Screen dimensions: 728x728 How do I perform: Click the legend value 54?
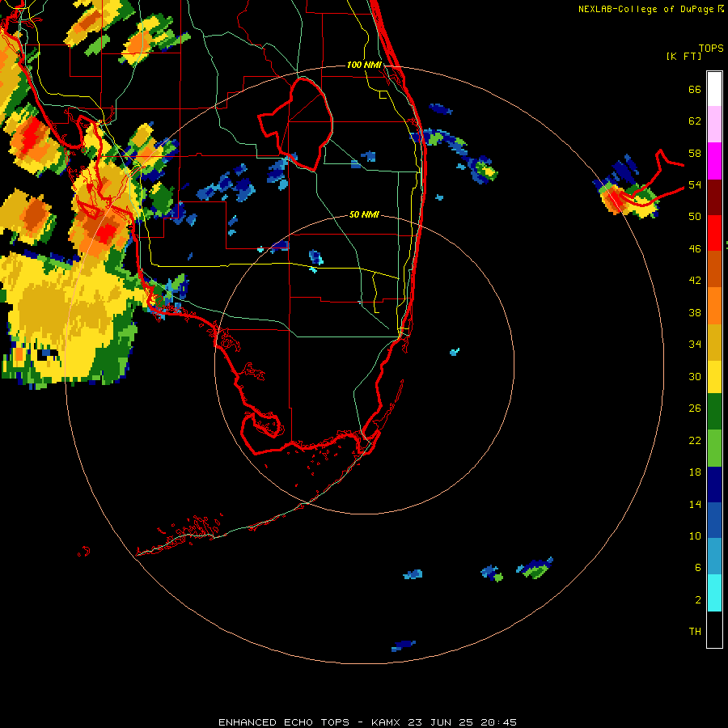pyautogui.click(x=695, y=184)
